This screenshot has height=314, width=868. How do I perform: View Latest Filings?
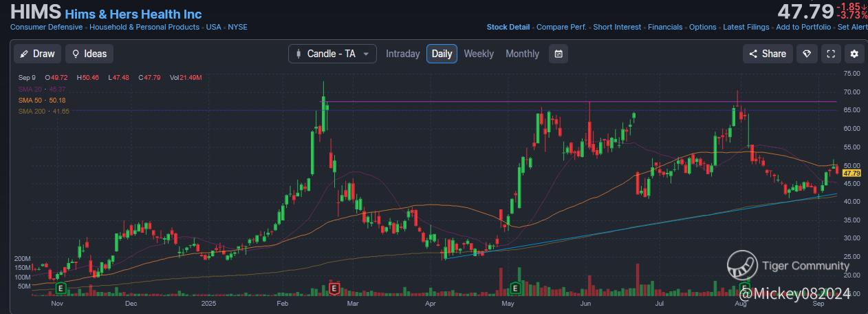click(x=746, y=27)
